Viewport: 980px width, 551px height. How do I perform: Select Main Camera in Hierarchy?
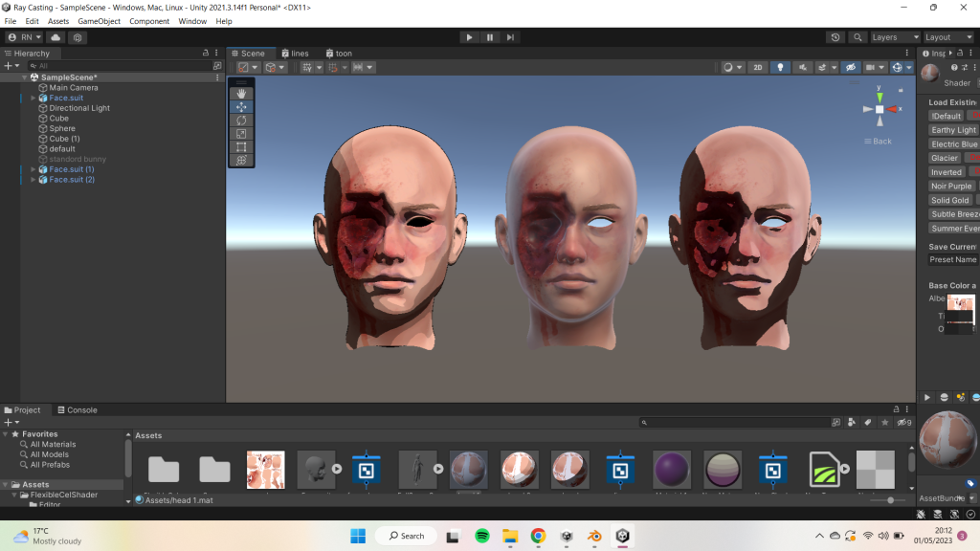click(73, 88)
